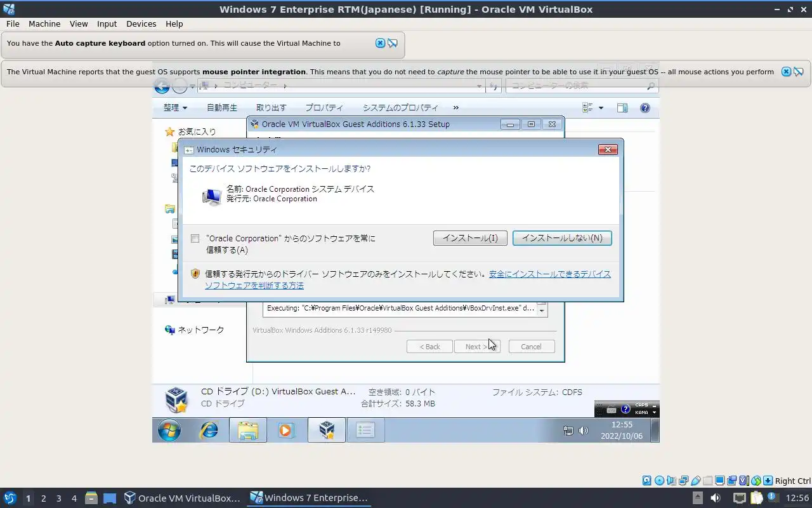Click guest network tray icon
Image resolution: width=812 pixels, height=508 pixels.
(568, 431)
